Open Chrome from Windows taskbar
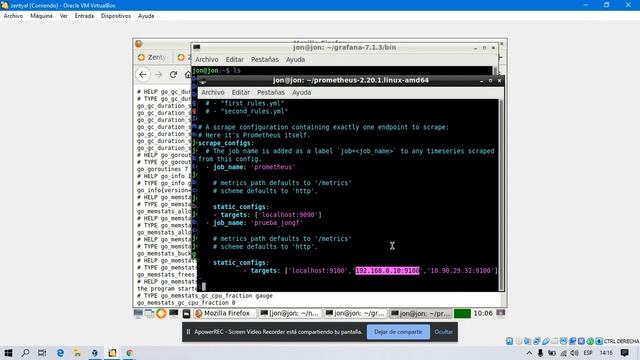This screenshot has width=640, height=360. [129, 353]
